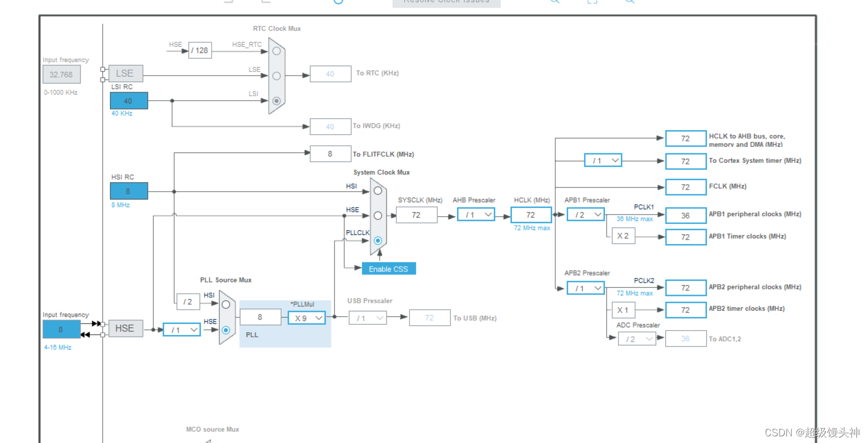Click the FCLK (MHz) value box
The image size is (868, 443).
[x=686, y=187]
